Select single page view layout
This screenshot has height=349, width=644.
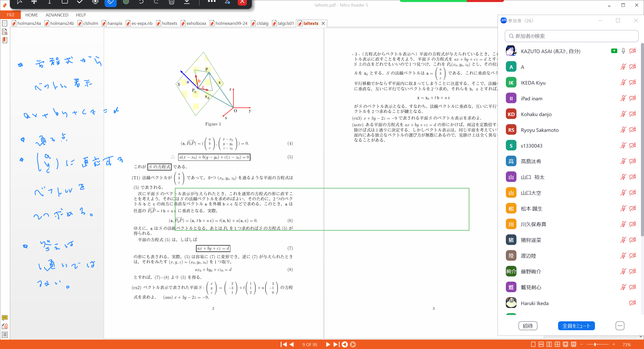pos(533,344)
